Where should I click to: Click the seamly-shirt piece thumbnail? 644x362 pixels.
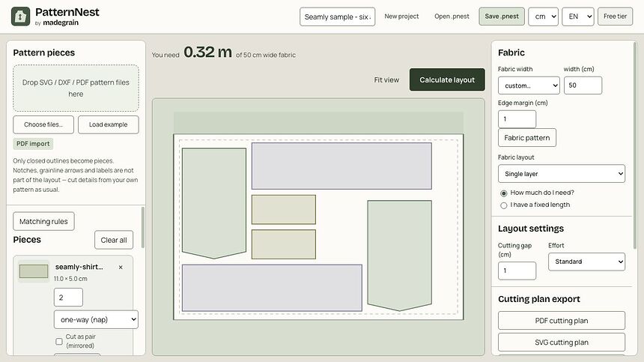(33, 271)
